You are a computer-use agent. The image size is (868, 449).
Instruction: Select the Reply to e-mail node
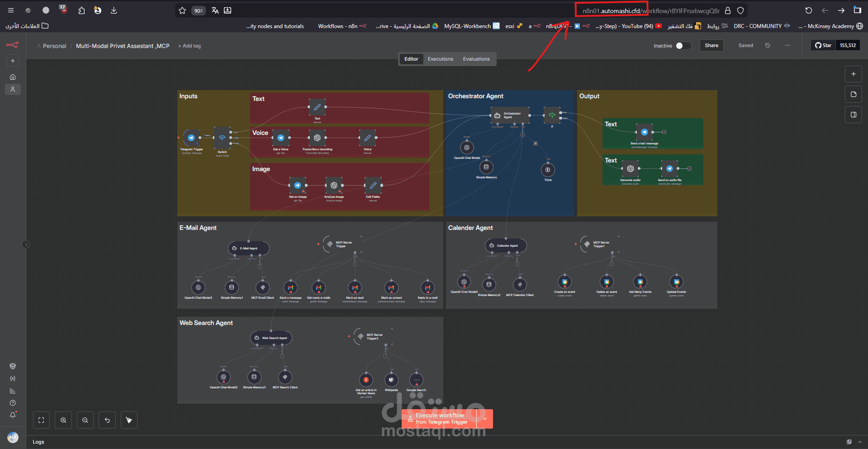pyautogui.click(x=427, y=287)
